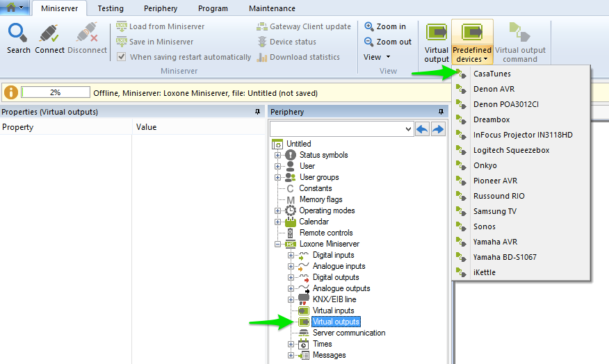Viewport: 609px width, 364px height.
Task: Click the Virtual output icon in ribbon
Action: 437,33
